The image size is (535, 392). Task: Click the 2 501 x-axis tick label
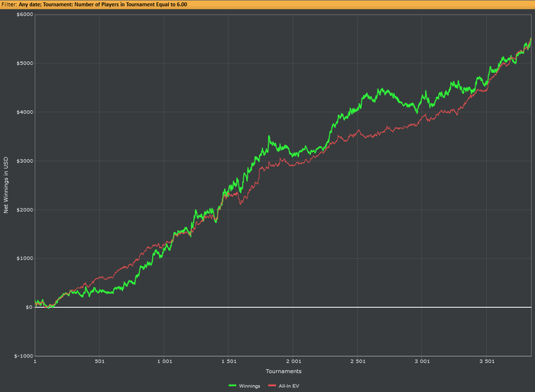coord(358,361)
